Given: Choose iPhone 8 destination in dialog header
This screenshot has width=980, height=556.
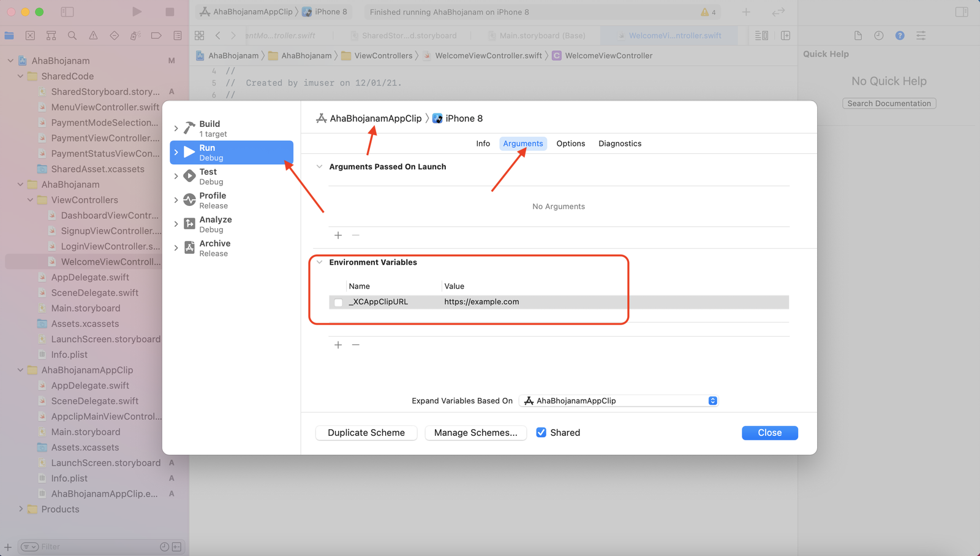Looking at the screenshot, I should (x=458, y=118).
